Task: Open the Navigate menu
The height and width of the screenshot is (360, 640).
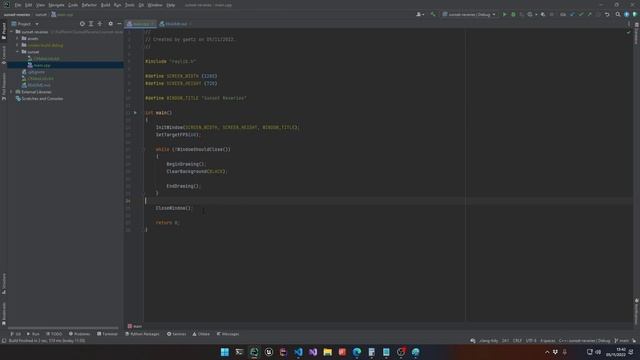Action: (57, 5)
